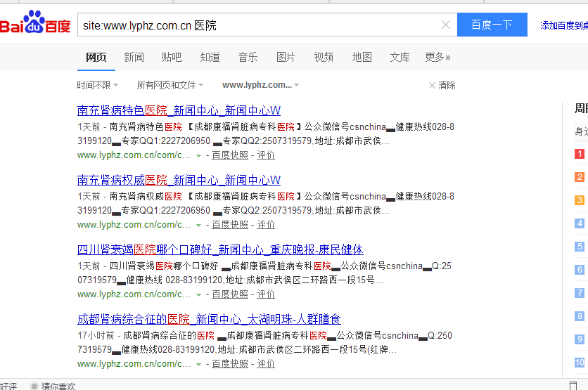
Task: Expand the green arrow under 四川肾衰竭医院 result
Action: click(x=199, y=295)
